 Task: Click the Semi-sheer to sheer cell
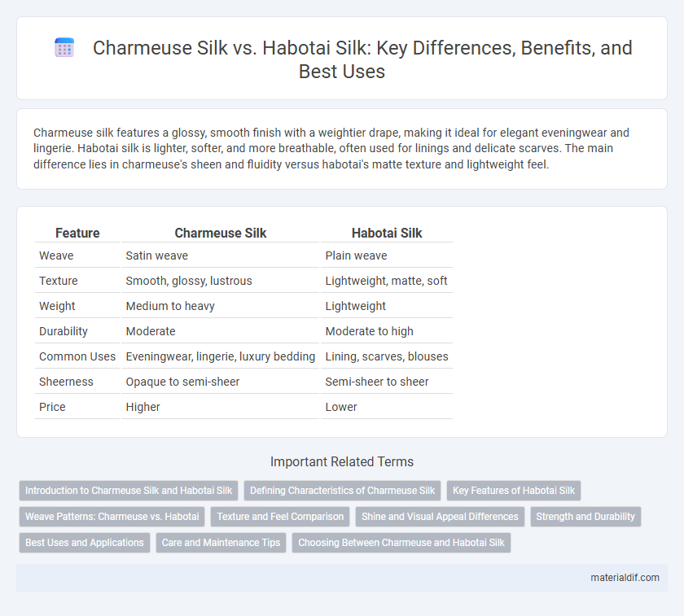point(387,382)
